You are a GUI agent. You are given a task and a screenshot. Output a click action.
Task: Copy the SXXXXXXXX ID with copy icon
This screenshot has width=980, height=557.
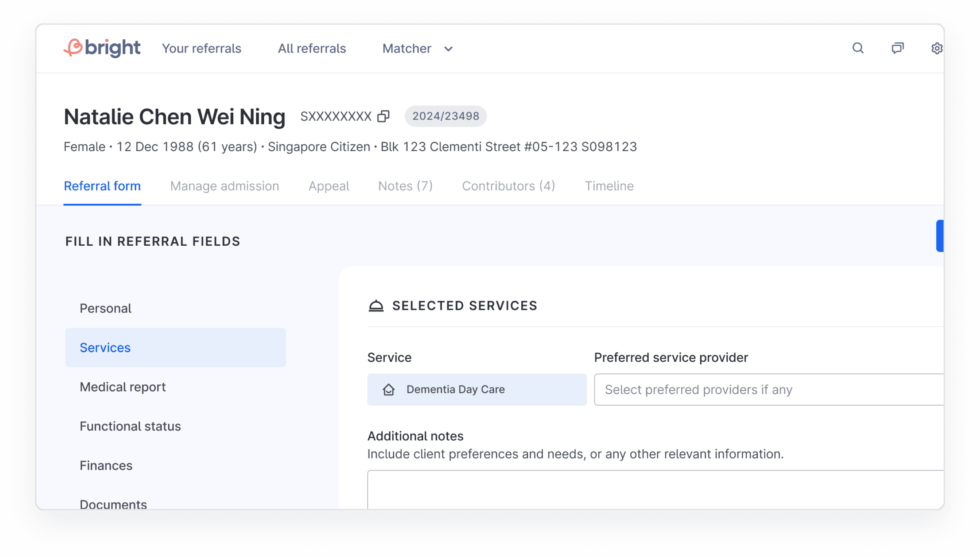pyautogui.click(x=383, y=116)
